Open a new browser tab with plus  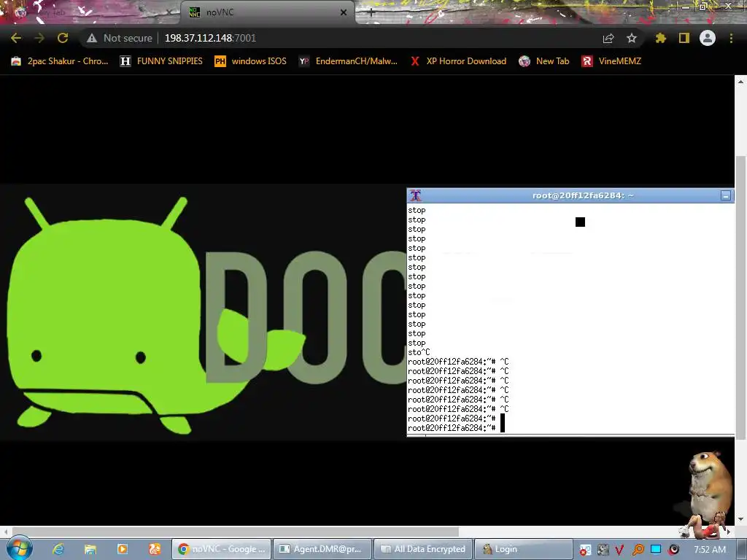point(371,13)
